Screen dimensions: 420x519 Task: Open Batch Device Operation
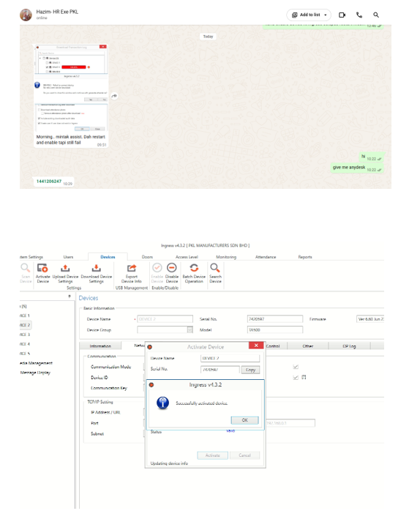194,273
